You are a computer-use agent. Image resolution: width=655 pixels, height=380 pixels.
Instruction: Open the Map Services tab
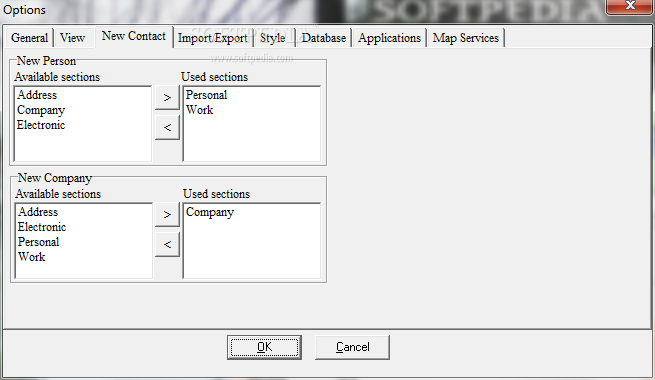(465, 38)
